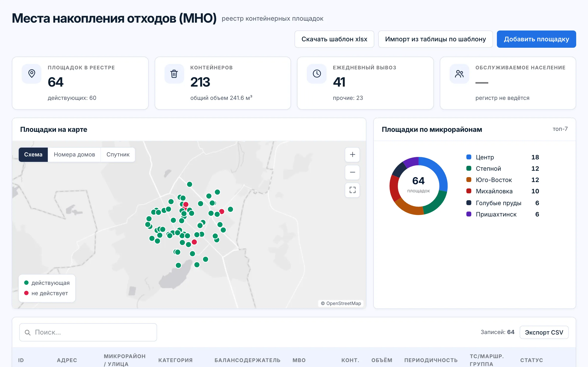The height and width of the screenshot is (367, 588).
Task: Sort table by КАТЕГОРИЯ column header
Action: tap(175, 360)
